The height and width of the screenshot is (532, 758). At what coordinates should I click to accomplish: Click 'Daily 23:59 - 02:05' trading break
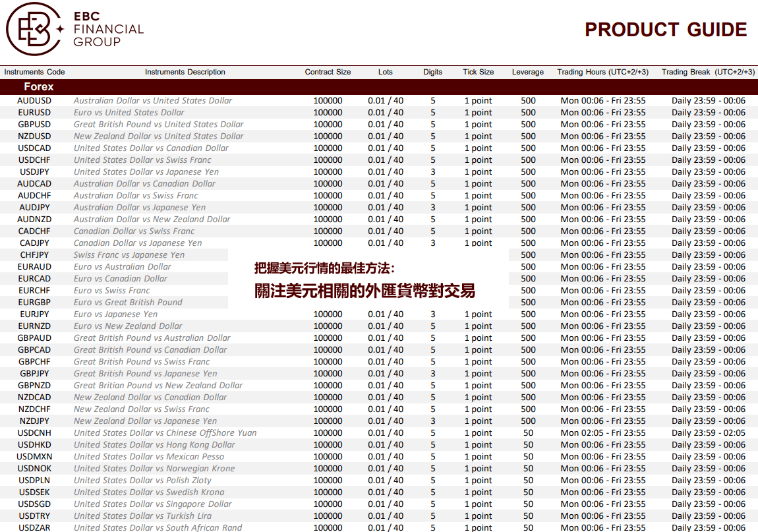[x=708, y=433]
